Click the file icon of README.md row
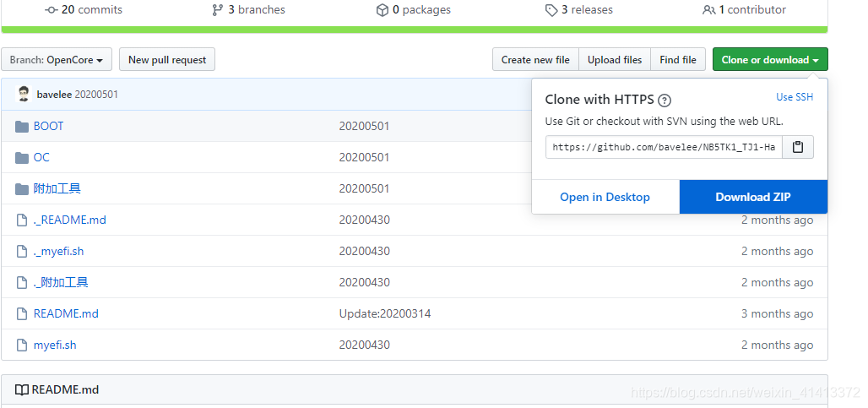Viewport: 868px width, 408px height. 22,314
